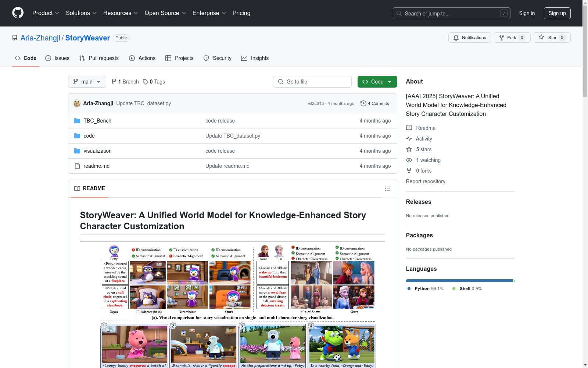Click the Notifications bell button
The image size is (588, 368).
469,38
